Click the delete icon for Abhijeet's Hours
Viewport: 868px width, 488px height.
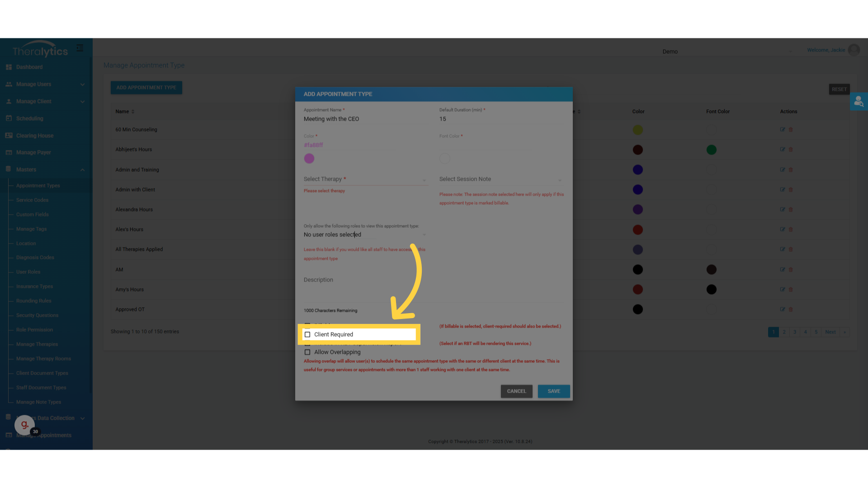[791, 150]
